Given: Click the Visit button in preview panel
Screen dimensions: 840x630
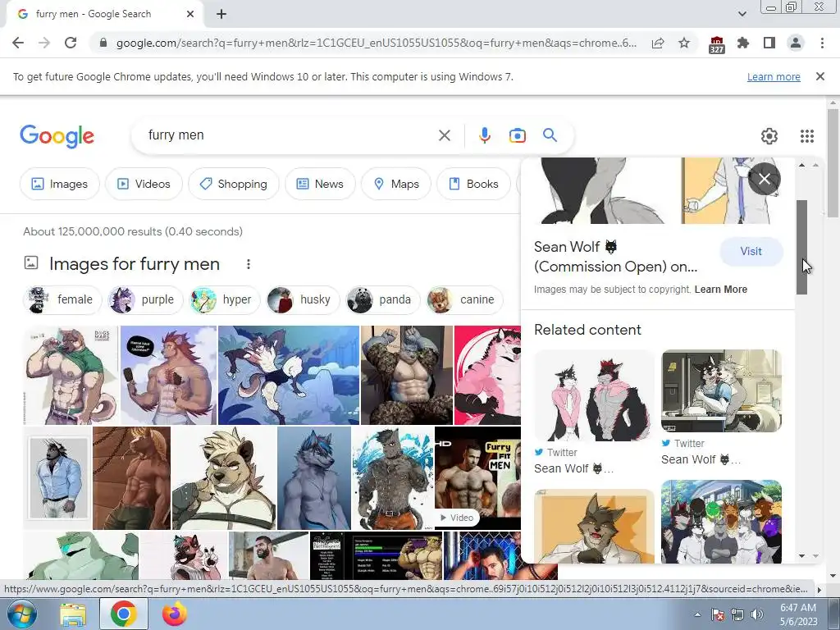Looking at the screenshot, I should pyautogui.click(x=751, y=251).
